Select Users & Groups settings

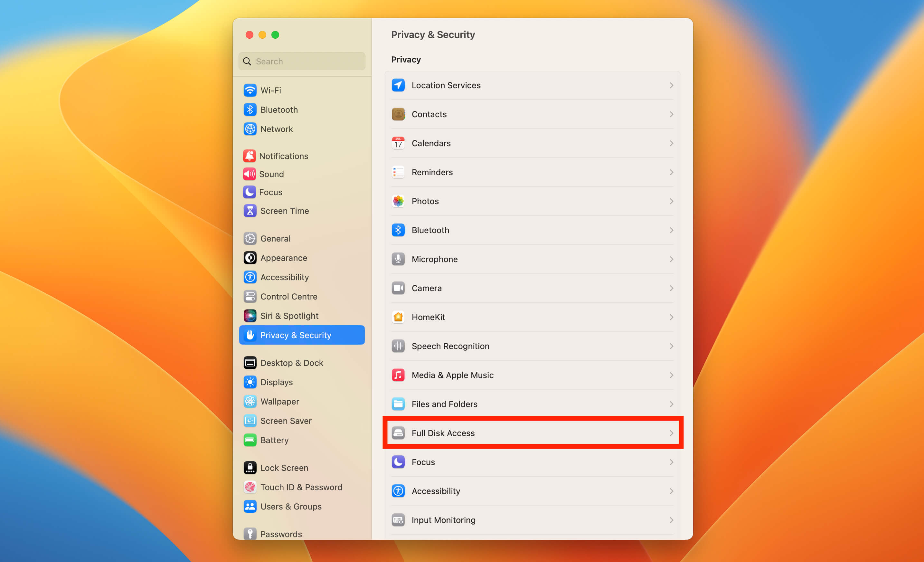(x=290, y=507)
